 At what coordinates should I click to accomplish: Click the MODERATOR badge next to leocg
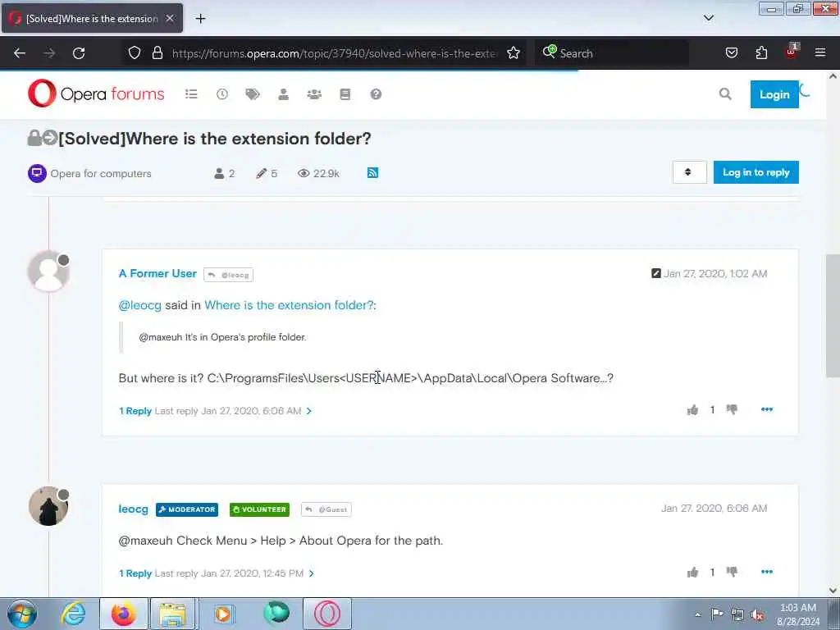point(187,509)
